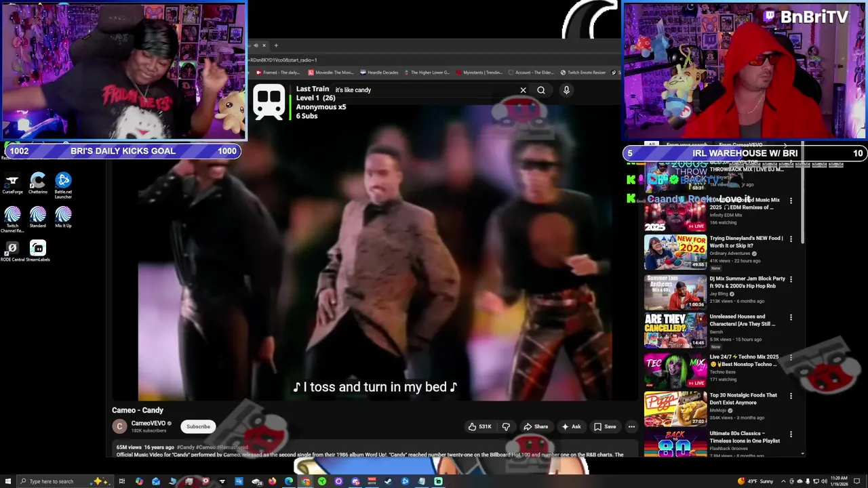Open options menu for Top 30 Nostalgic Foods

pyautogui.click(x=791, y=396)
